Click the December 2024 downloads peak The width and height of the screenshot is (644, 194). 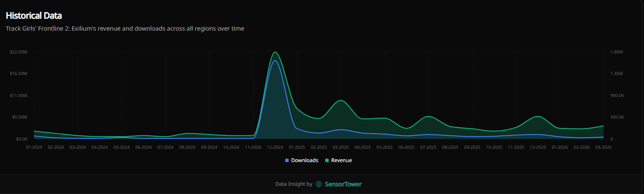(275, 60)
